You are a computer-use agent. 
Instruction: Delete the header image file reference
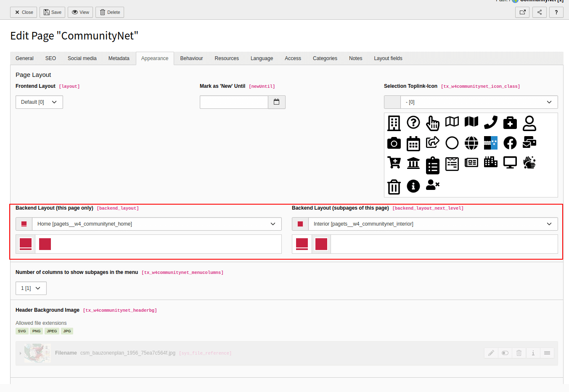(x=519, y=353)
